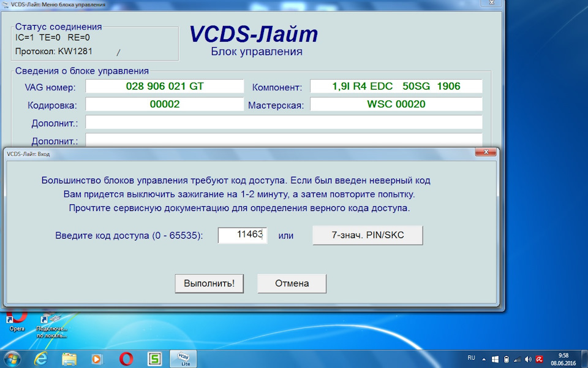Close the VCDS-Лайт main window
Screen dimensions: 588x368
point(491,2)
